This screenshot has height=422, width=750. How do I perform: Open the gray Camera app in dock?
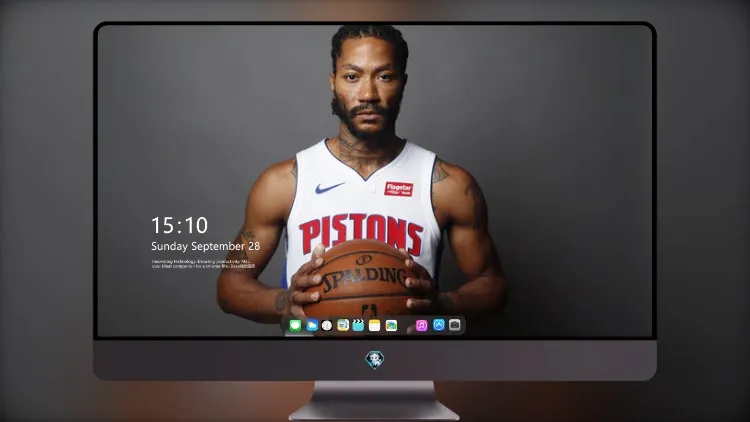click(x=455, y=325)
